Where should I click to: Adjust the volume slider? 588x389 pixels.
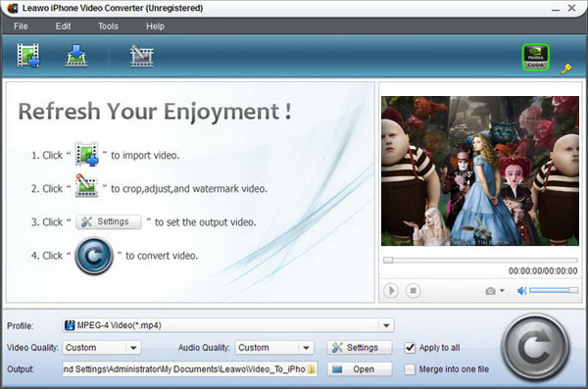coord(554,290)
